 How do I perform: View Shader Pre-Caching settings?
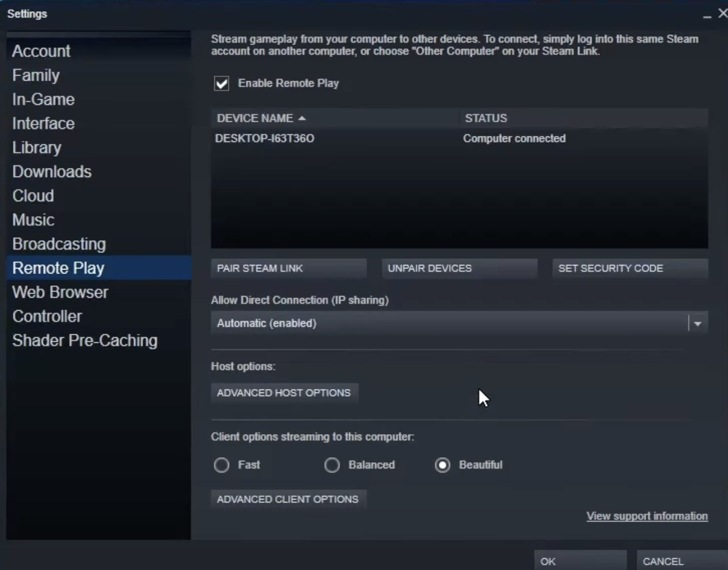85,340
